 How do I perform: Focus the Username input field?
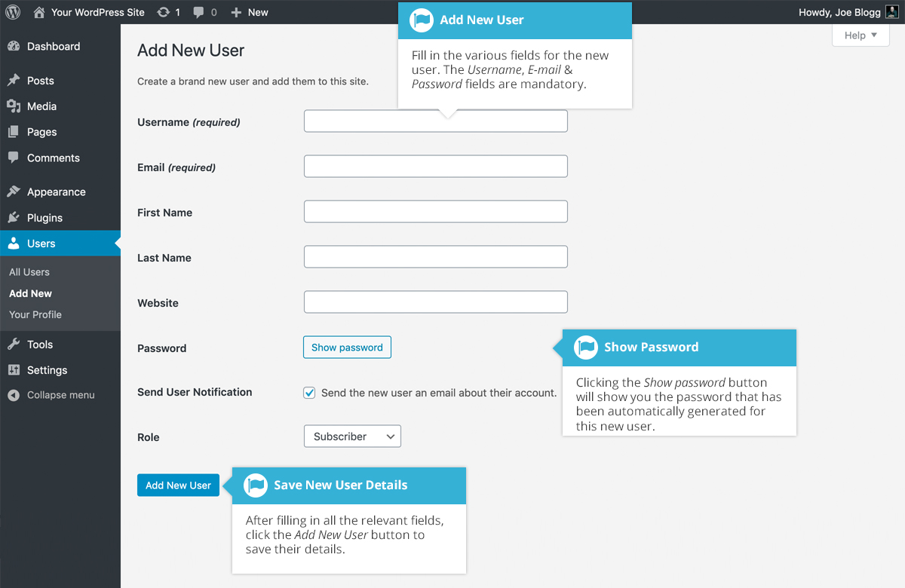[x=435, y=121]
